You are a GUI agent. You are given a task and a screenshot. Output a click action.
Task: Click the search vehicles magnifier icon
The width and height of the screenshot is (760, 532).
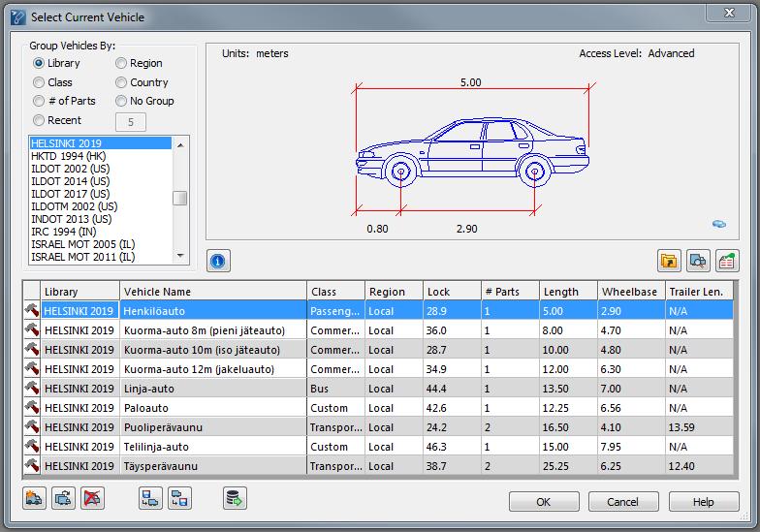pyautogui.click(x=698, y=262)
